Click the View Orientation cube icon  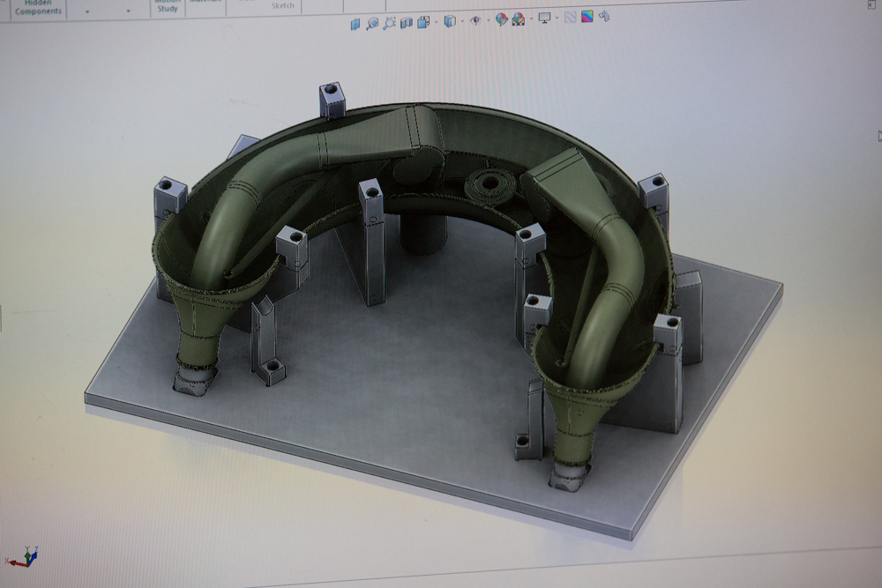423,23
